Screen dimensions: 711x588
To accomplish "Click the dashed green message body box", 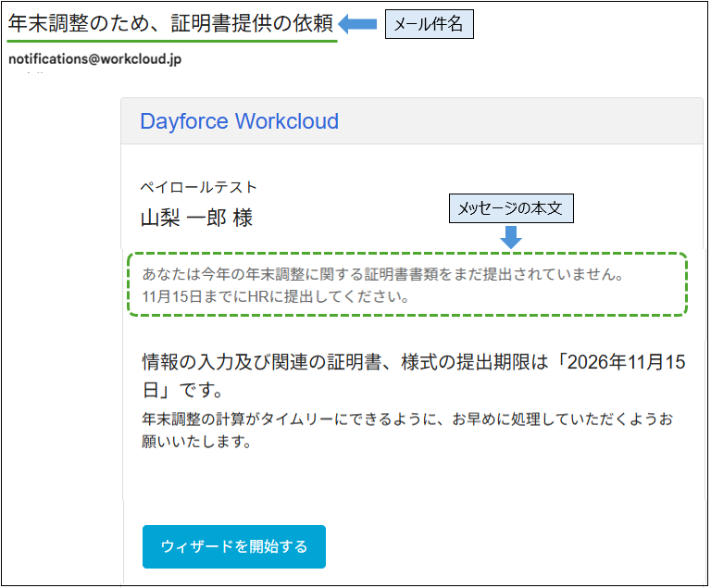I will pos(407,284).
